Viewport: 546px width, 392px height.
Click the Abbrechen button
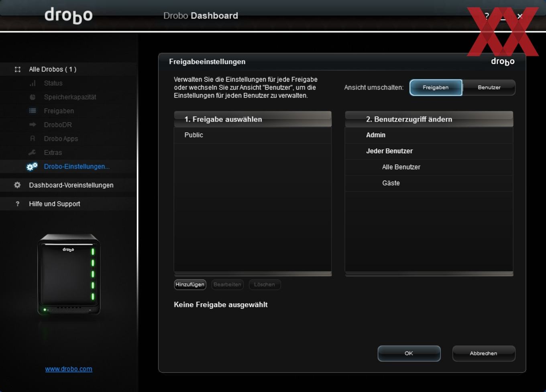click(483, 353)
